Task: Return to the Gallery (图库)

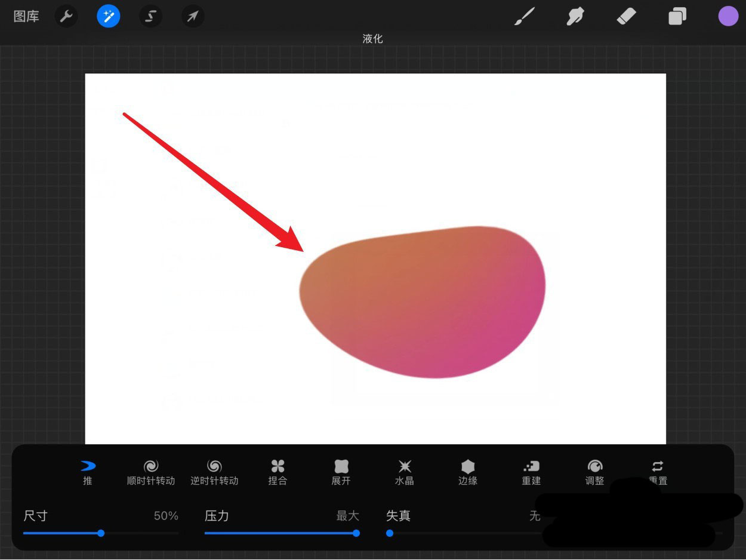Action: [x=26, y=16]
